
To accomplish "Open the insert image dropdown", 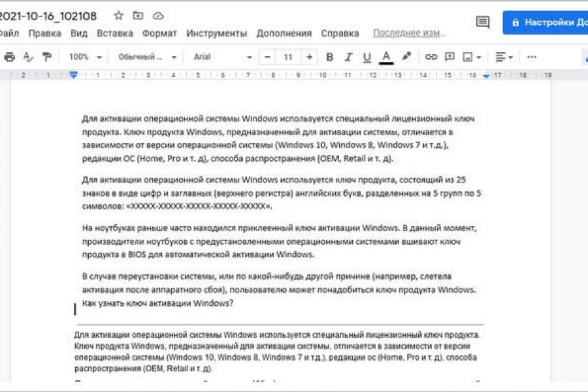I will click(472, 57).
